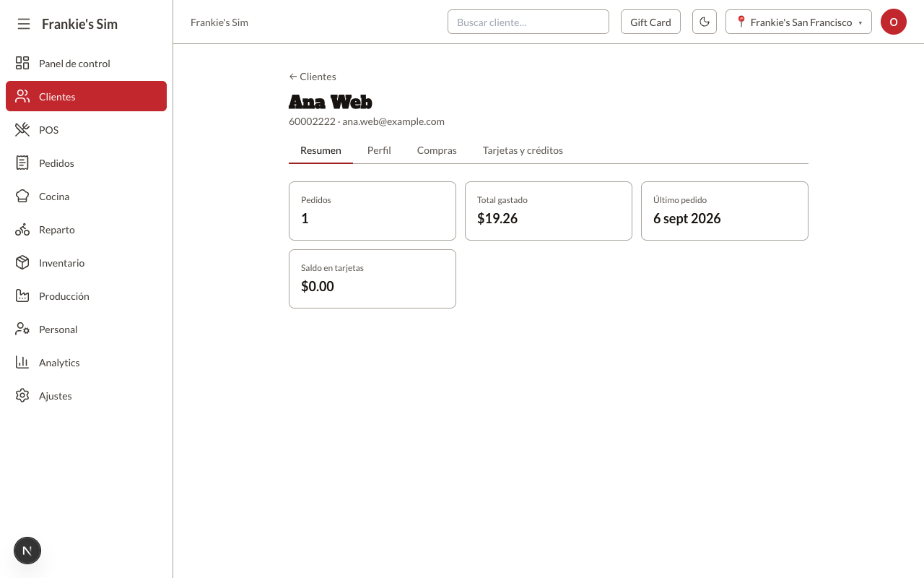
Task: Click the Saldo en tarjetas $0.00 value
Action: [x=318, y=287]
